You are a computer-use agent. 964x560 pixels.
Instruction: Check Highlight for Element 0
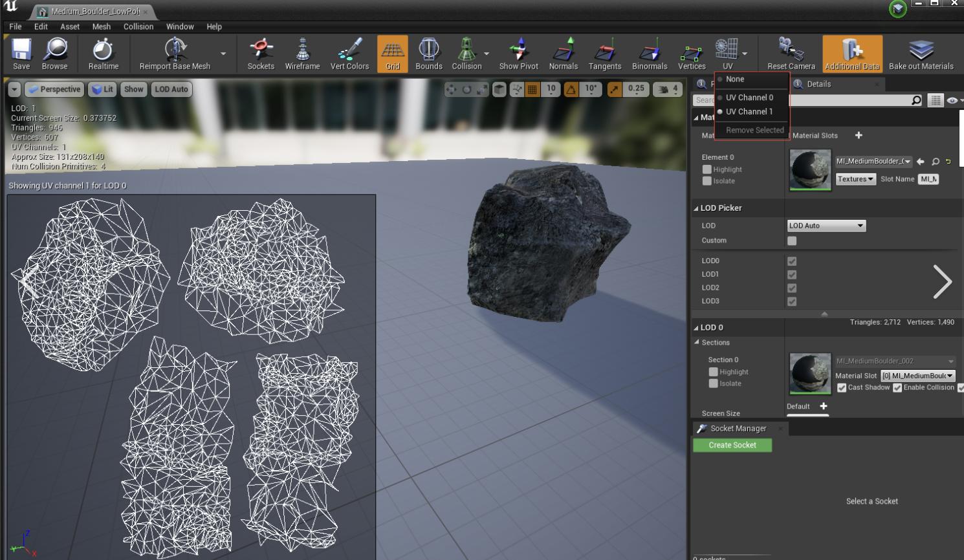coord(707,169)
